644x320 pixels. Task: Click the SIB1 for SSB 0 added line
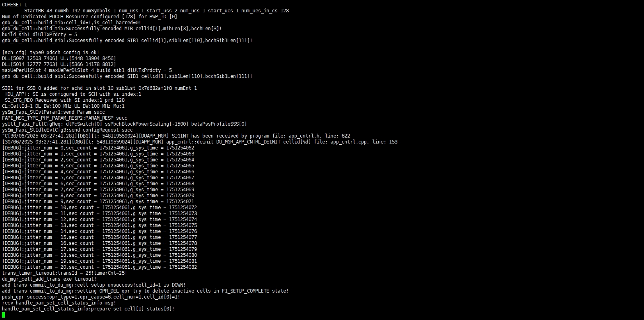[x=99, y=88]
